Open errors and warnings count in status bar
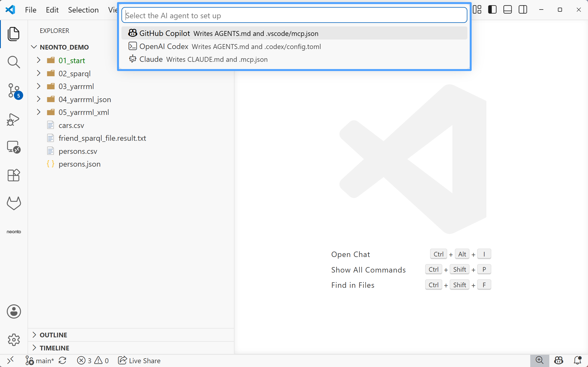This screenshot has height=367, width=588. [93, 360]
